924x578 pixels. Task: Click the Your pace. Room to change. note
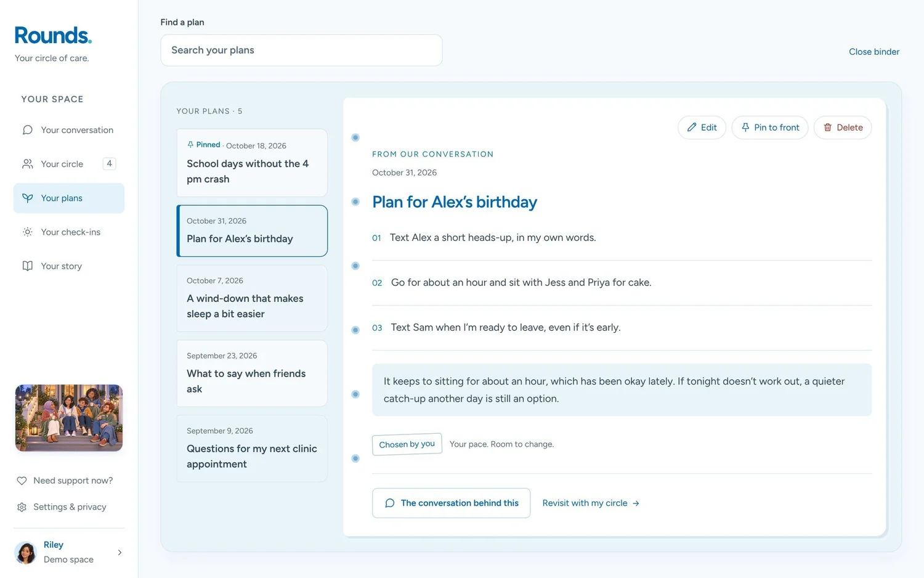(501, 444)
